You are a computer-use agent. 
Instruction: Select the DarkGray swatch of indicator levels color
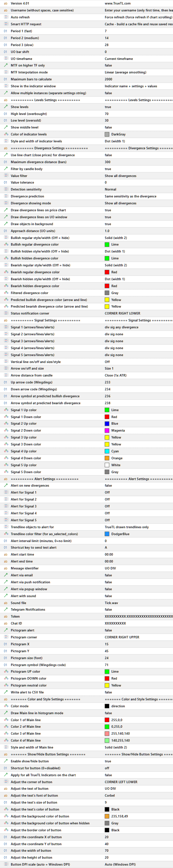click(x=107, y=134)
